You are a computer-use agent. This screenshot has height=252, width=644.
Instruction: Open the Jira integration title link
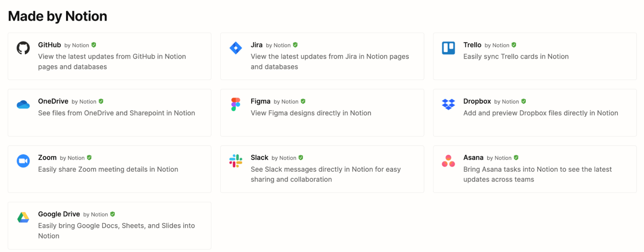(256, 45)
